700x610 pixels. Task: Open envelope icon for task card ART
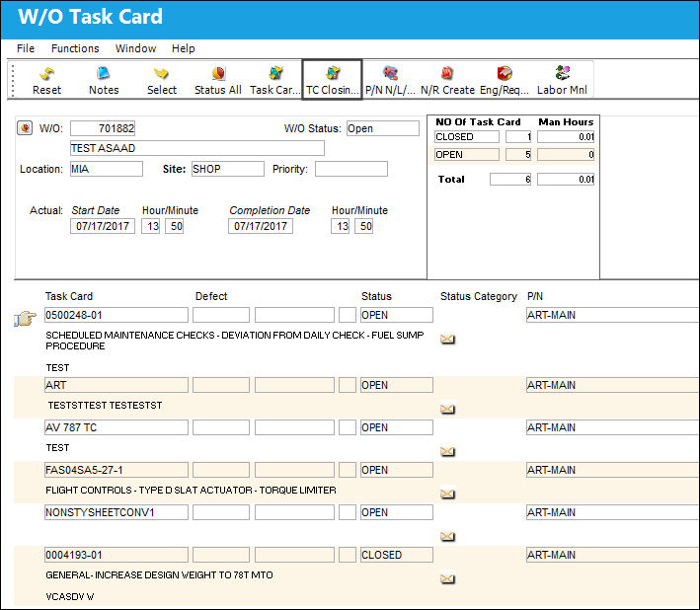click(x=447, y=410)
